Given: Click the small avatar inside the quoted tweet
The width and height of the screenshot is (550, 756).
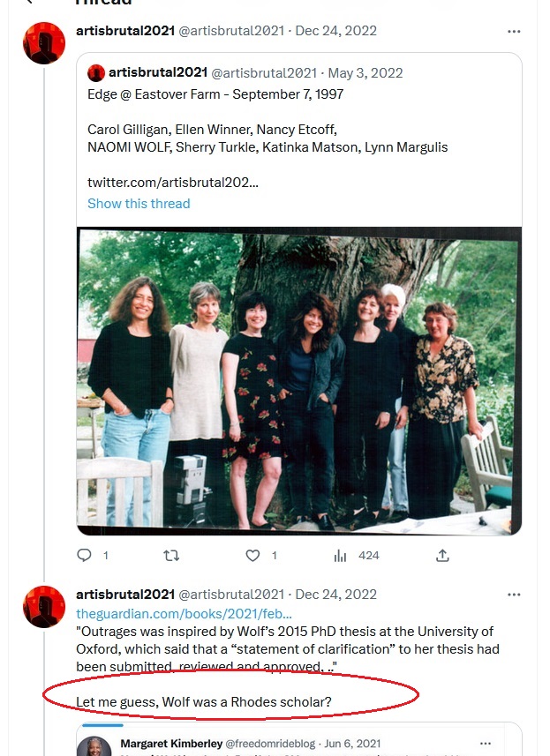Looking at the screenshot, I should coord(96,72).
